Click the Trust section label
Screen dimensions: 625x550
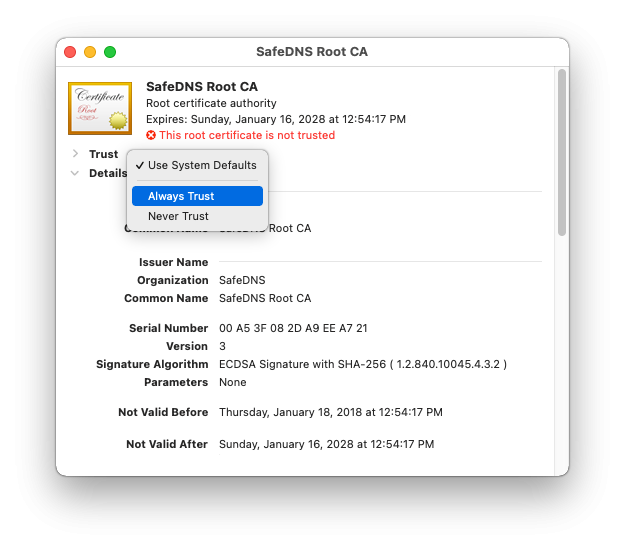click(x=104, y=154)
